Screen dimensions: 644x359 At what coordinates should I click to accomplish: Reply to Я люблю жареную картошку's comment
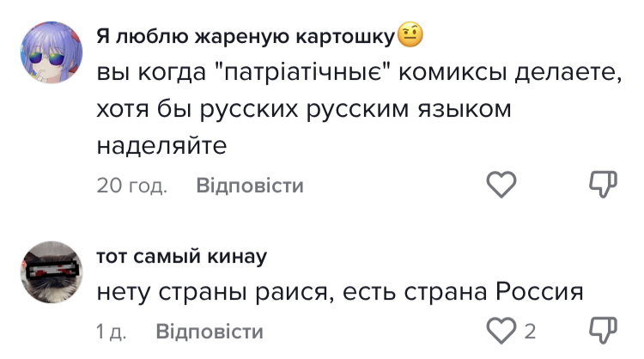(x=250, y=185)
